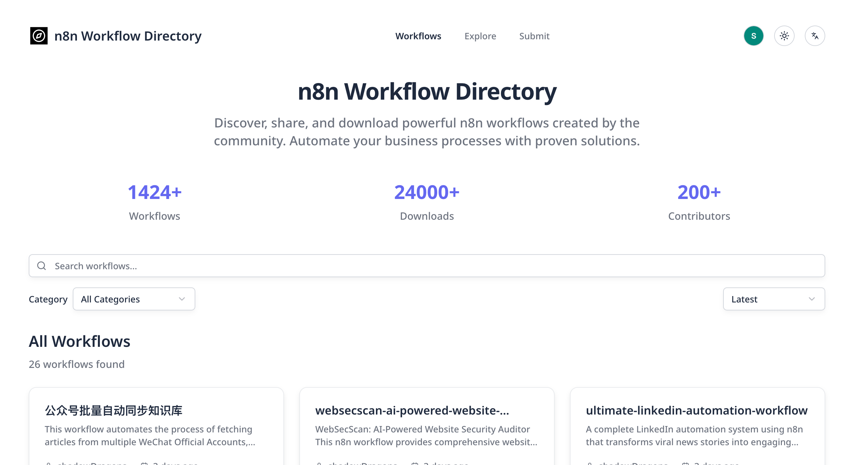
Task: Open the Submit page from the navigation
Action: point(535,36)
